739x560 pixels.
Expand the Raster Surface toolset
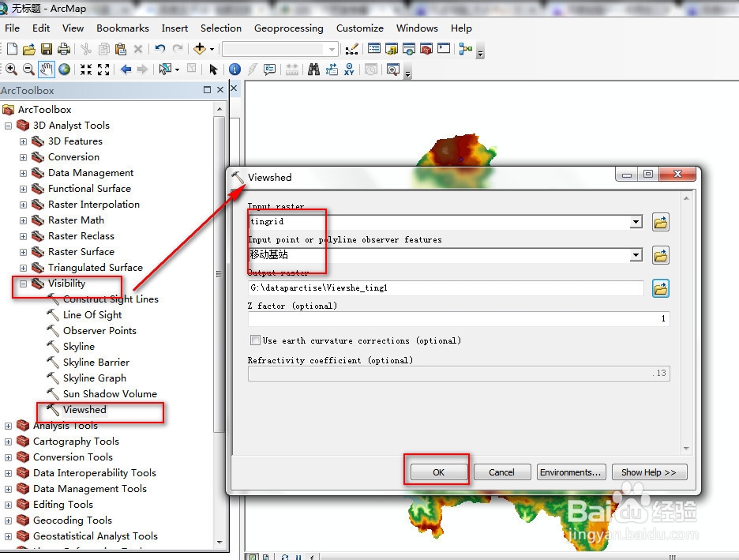(x=23, y=252)
